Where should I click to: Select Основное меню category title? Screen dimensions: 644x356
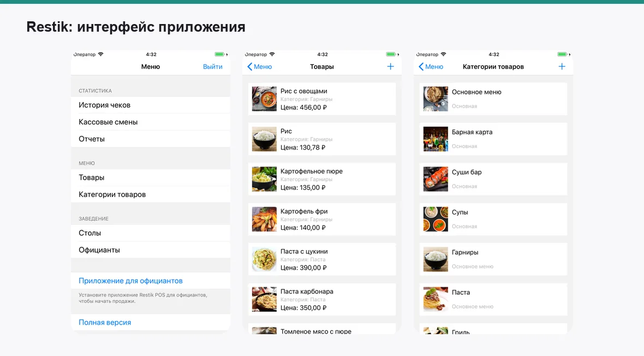click(476, 92)
